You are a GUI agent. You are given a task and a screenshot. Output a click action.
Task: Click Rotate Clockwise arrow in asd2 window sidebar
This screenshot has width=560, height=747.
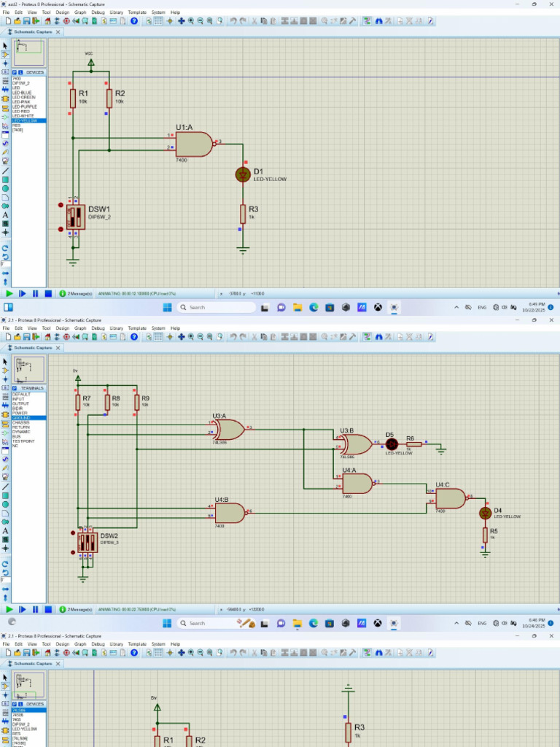tap(5, 248)
